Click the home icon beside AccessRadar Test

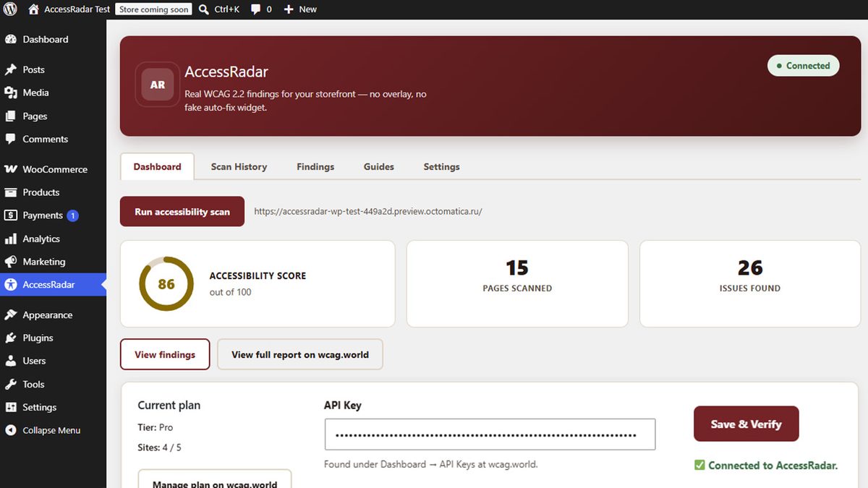click(x=33, y=9)
